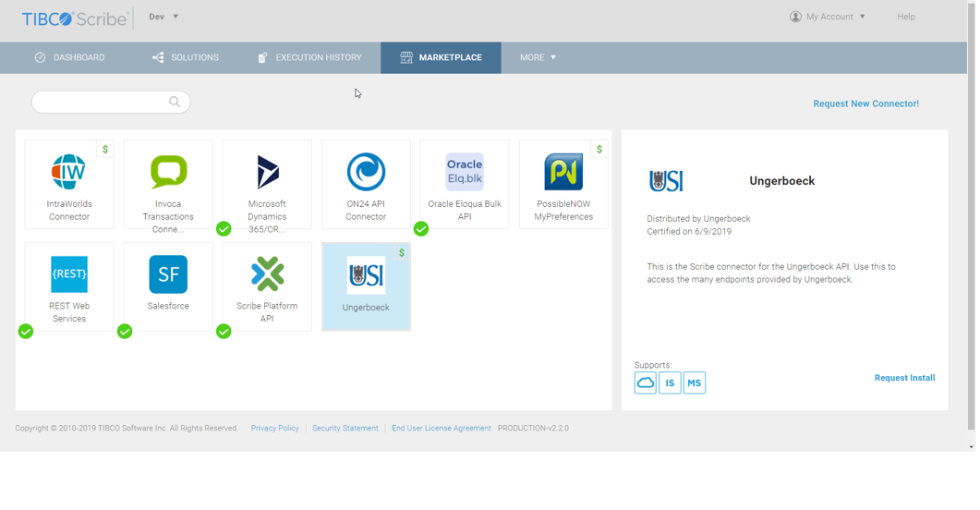980x510 pixels.
Task: Click 'Certified on 6/9/2019' text
Action: point(689,231)
